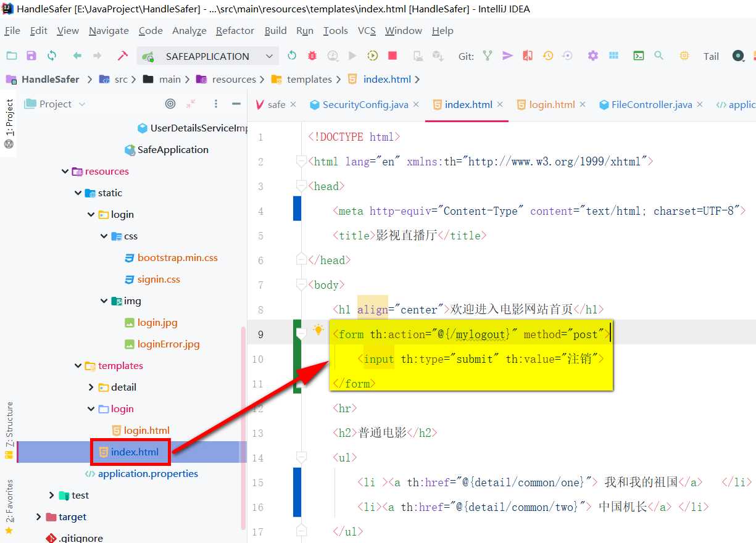Collapse the templates folder in tree

coord(78,366)
